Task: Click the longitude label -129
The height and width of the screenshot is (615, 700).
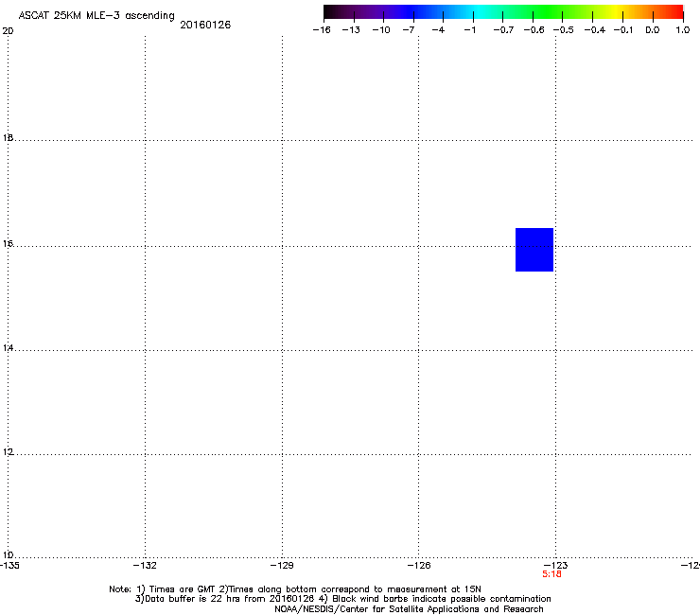Action: (x=282, y=566)
